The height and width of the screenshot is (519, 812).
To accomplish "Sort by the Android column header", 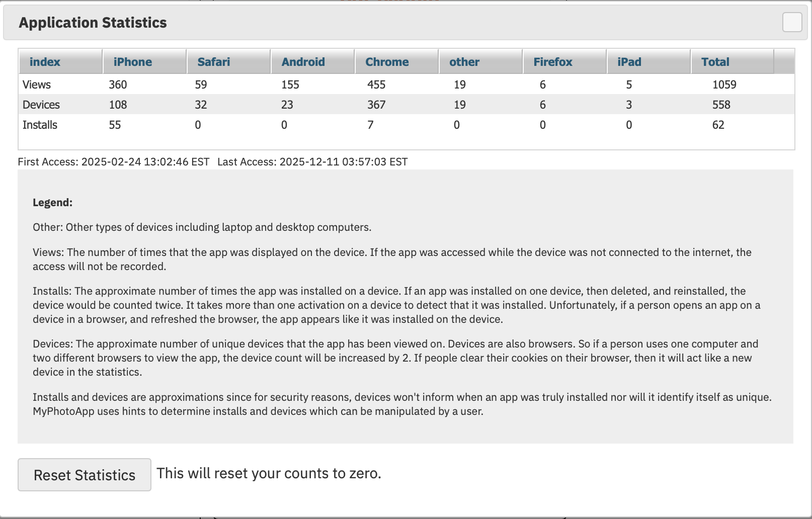I will [x=303, y=62].
